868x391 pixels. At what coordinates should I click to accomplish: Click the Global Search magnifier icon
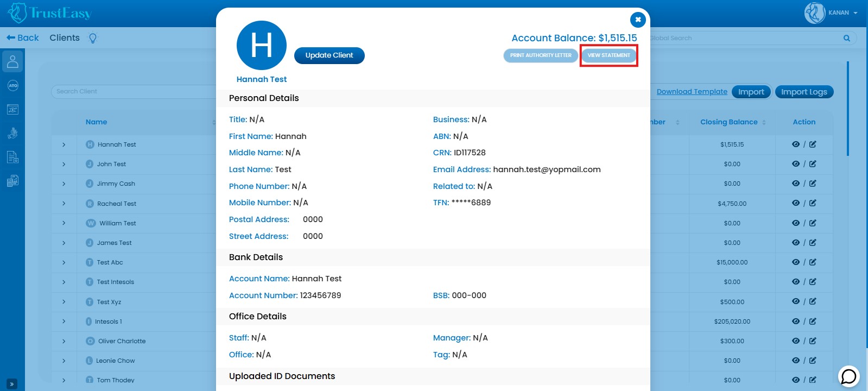coord(846,38)
